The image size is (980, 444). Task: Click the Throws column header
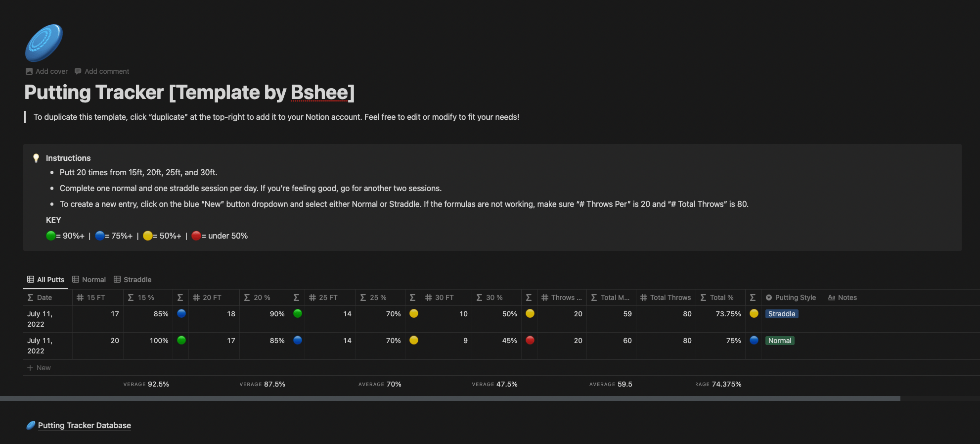562,297
